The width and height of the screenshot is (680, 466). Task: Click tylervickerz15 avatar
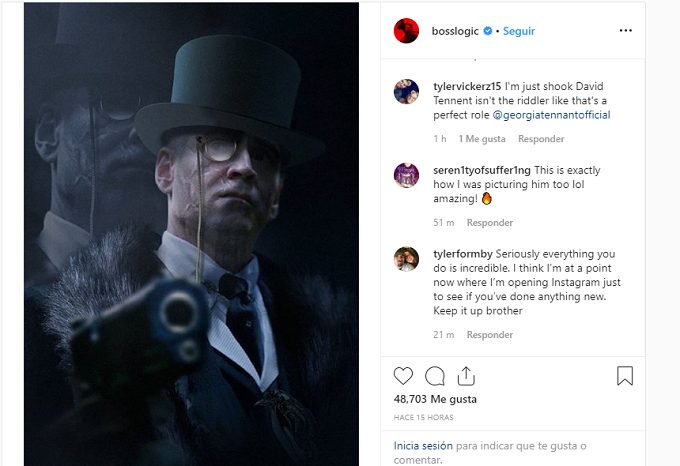[406, 91]
